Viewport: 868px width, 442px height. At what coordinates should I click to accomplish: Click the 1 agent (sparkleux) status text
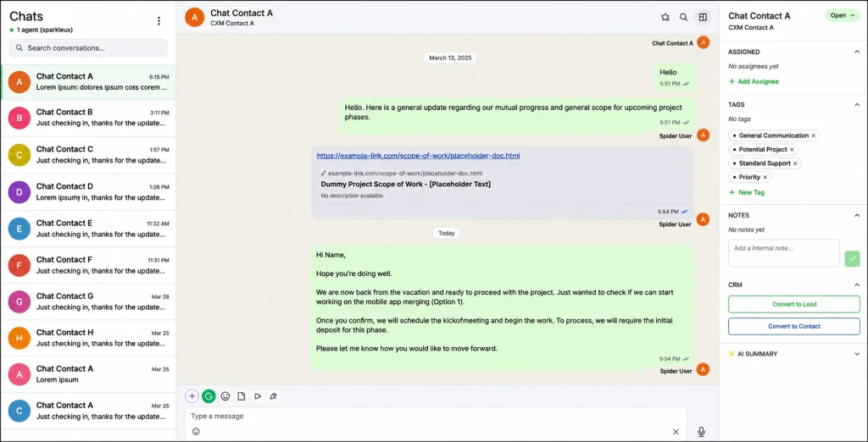point(44,30)
